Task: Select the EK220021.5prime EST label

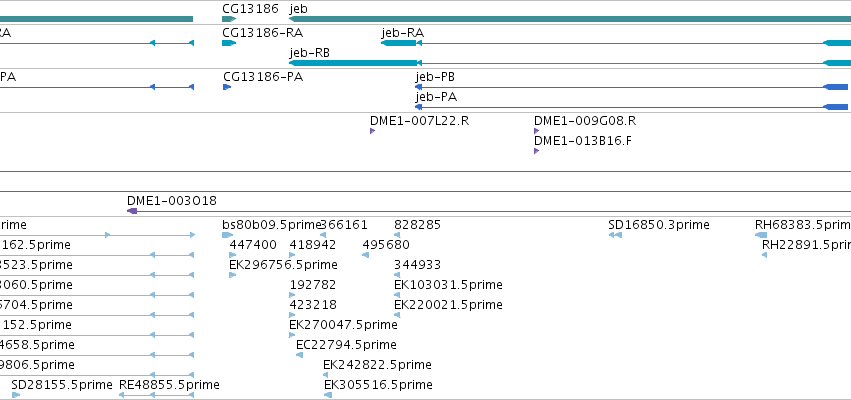Action: (x=448, y=305)
